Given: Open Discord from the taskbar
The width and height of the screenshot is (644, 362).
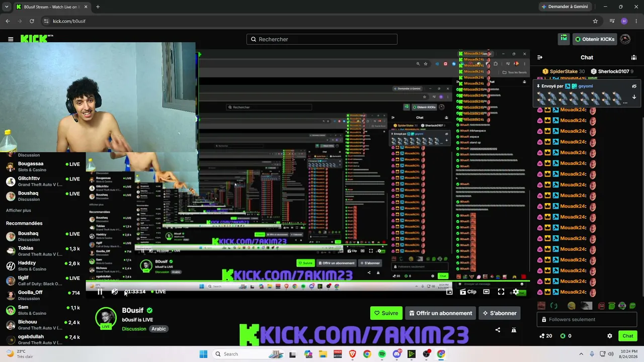Looking at the screenshot, I should click(x=396, y=354).
